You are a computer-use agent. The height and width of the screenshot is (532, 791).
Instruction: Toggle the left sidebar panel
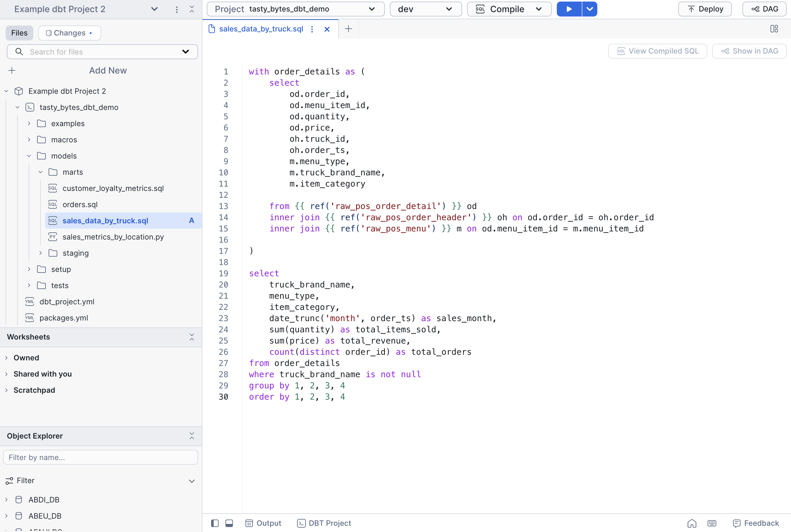[215, 524]
